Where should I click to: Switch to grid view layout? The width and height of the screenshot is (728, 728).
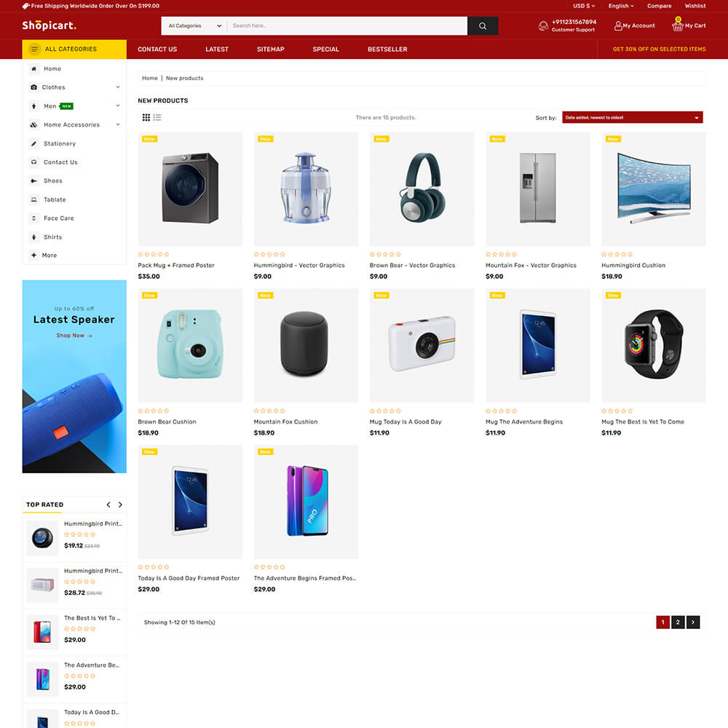[146, 117]
